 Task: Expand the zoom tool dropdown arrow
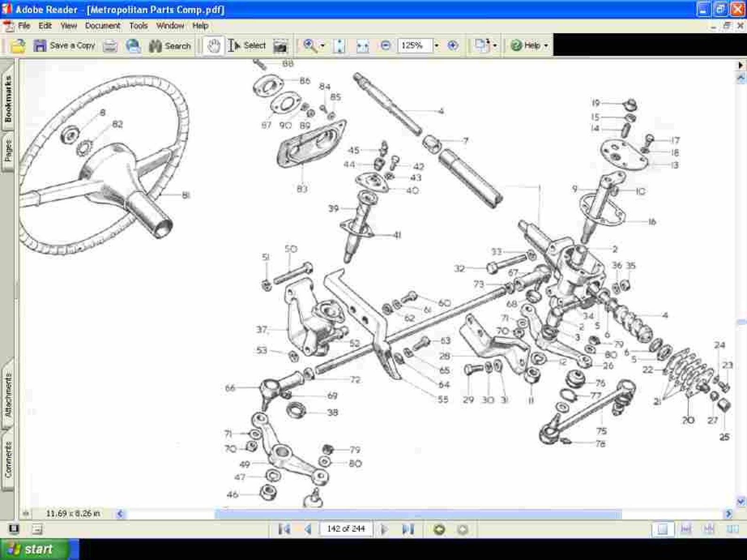323,46
